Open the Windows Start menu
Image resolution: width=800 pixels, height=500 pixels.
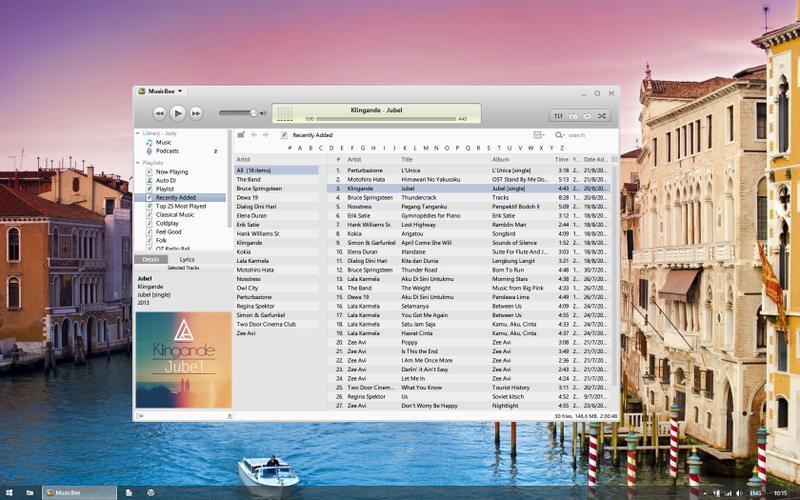(x=10, y=493)
